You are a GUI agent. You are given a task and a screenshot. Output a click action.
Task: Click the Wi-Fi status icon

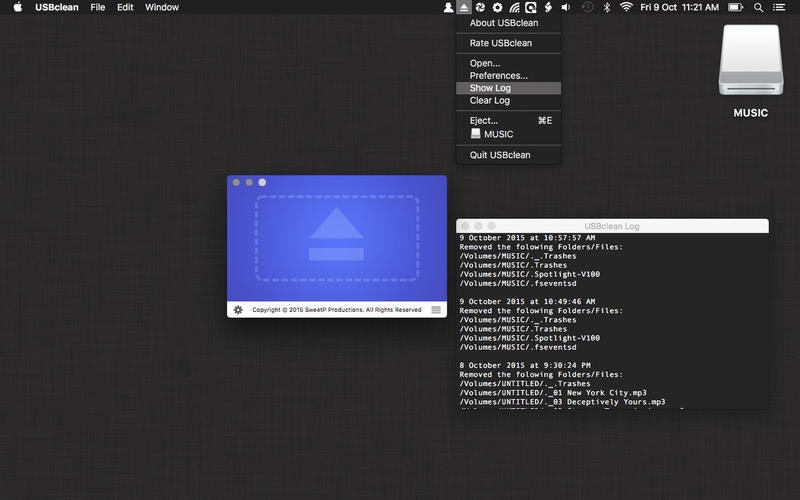click(x=626, y=7)
